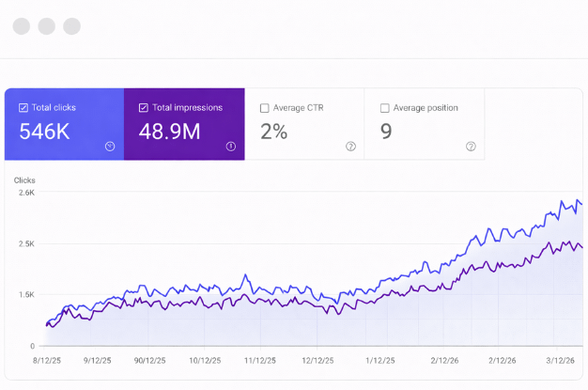Click the Average position value 9
The image size is (588, 390).
click(386, 132)
